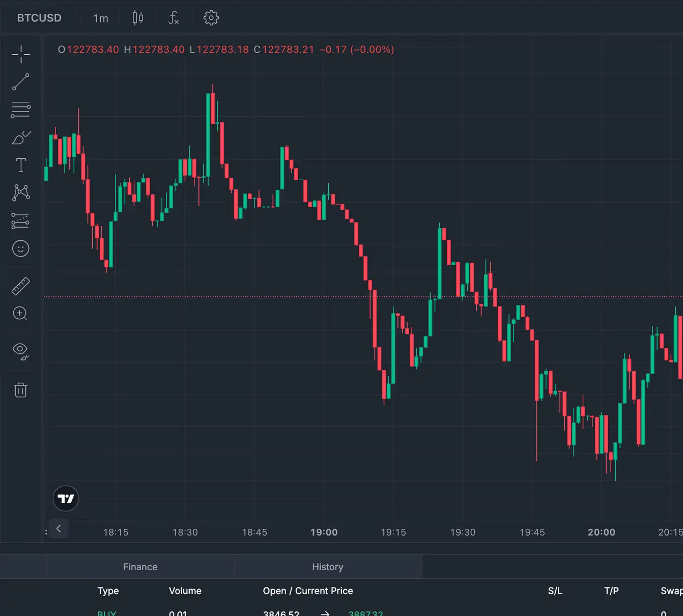Click the BTCUSD symbol button
Image resolution: width=683 pixels, height=616 pixels.
(x=39, y=18)
